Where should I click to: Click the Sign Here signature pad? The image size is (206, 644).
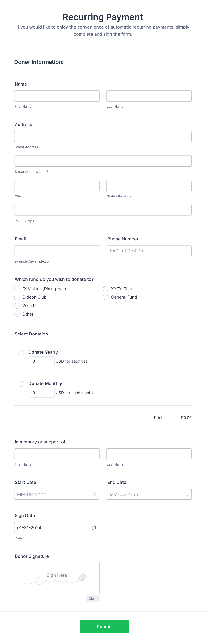(57, 579)
